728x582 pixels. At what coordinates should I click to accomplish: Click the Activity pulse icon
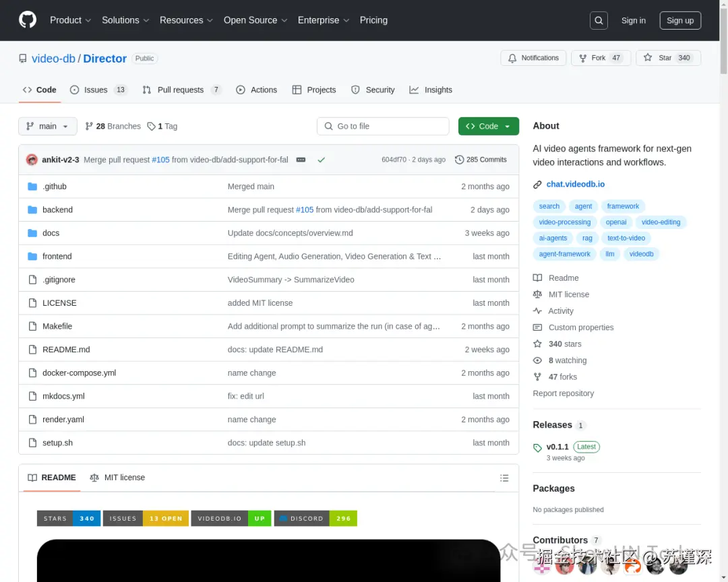click(x=537, y=311)
